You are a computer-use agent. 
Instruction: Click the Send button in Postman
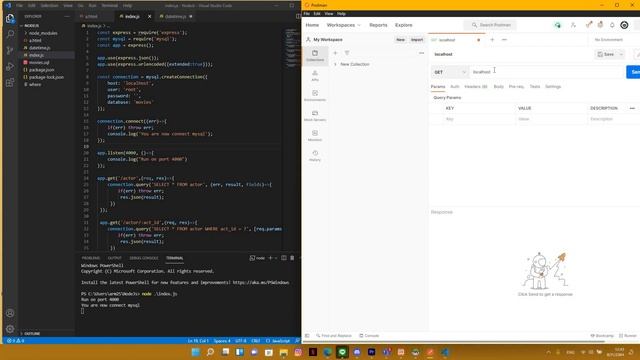[633, 72]
